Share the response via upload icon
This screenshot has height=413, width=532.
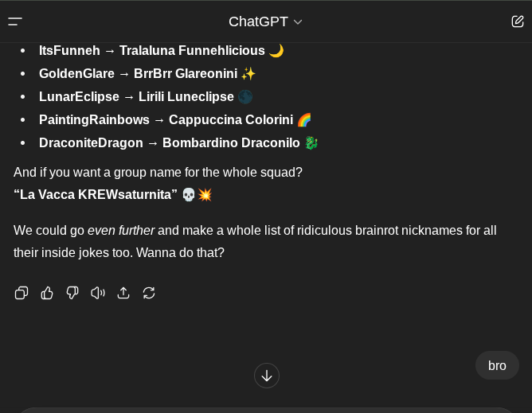click(x=123, y=293)
